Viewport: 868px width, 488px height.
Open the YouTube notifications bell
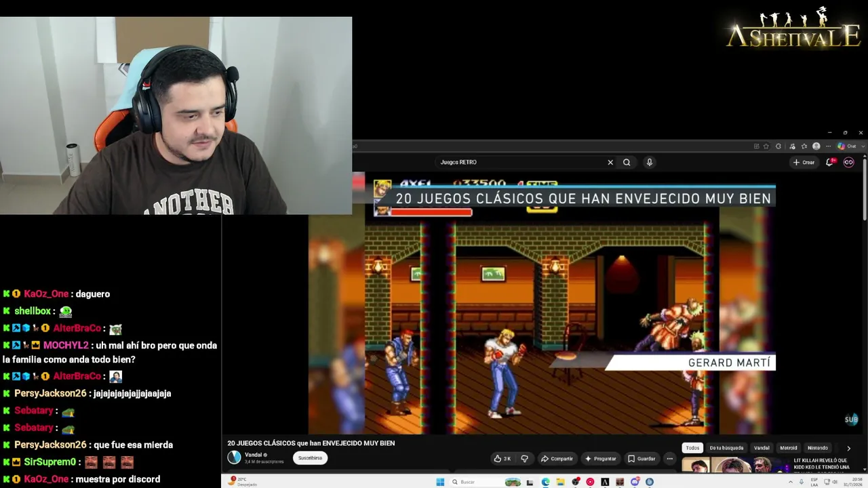(831, 162)
